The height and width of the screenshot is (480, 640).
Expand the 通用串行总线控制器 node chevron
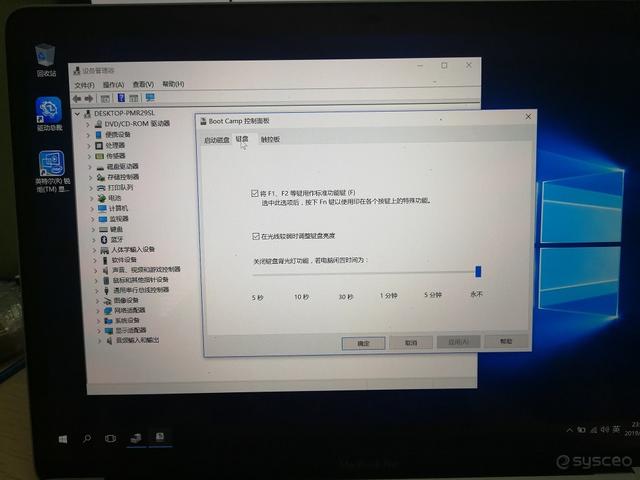97,291
